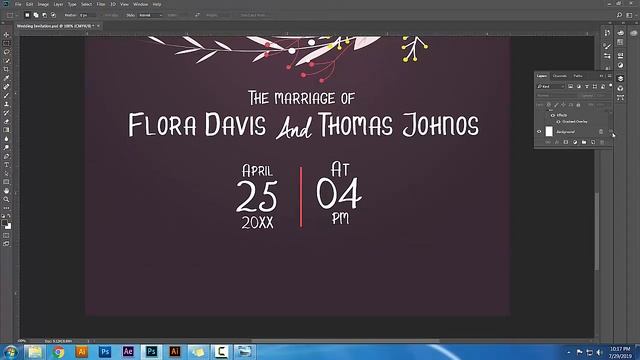Select the Crop tool
This screenshot has height=360, width=640.
point(6,69)
